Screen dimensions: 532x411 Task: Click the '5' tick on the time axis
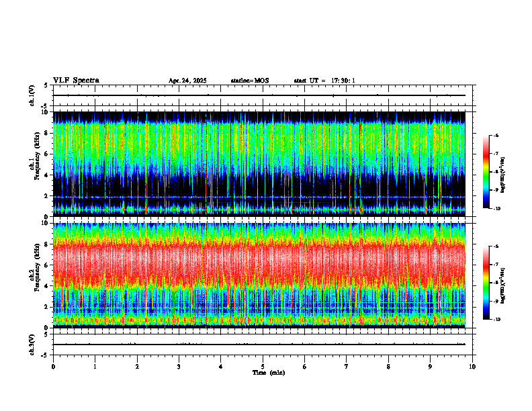[263, 367]
